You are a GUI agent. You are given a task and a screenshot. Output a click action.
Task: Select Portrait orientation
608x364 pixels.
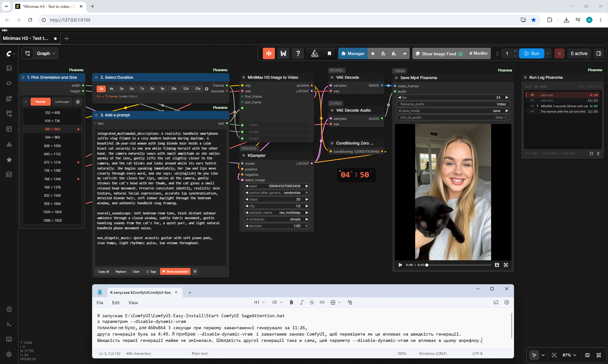pos(41,102)
